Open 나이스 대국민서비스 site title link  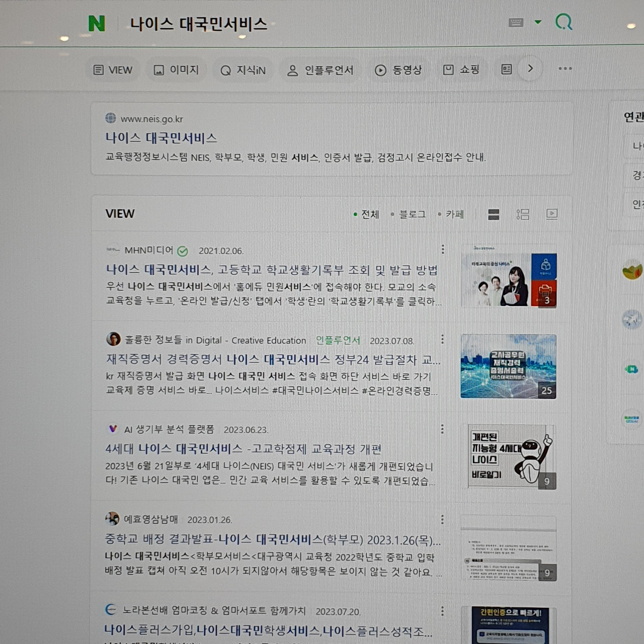[x=161, y=138]
